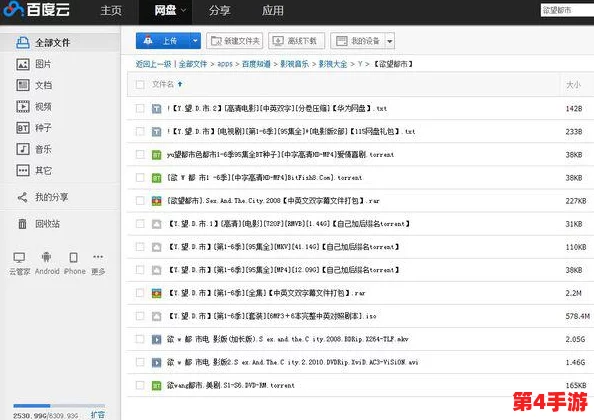Check the box for yu望都市色都市 torrent
The width and height of the screenshot is (594, 420).
[140, 155]
